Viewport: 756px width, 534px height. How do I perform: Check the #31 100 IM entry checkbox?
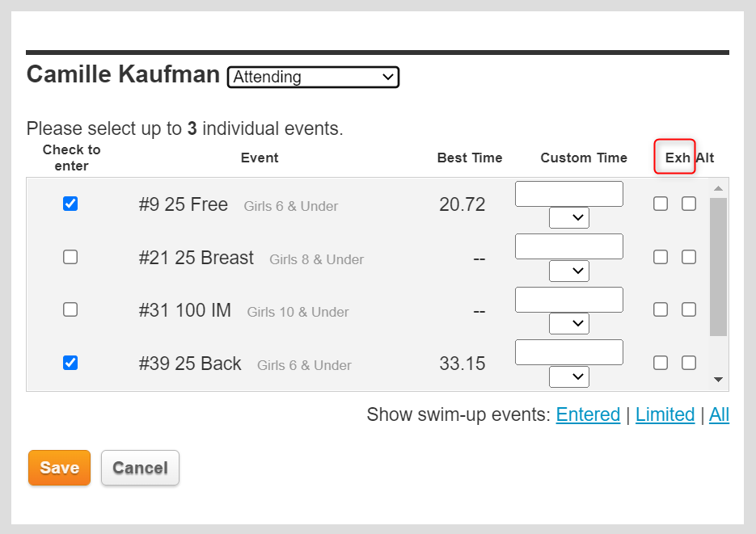tap(70, 309)
